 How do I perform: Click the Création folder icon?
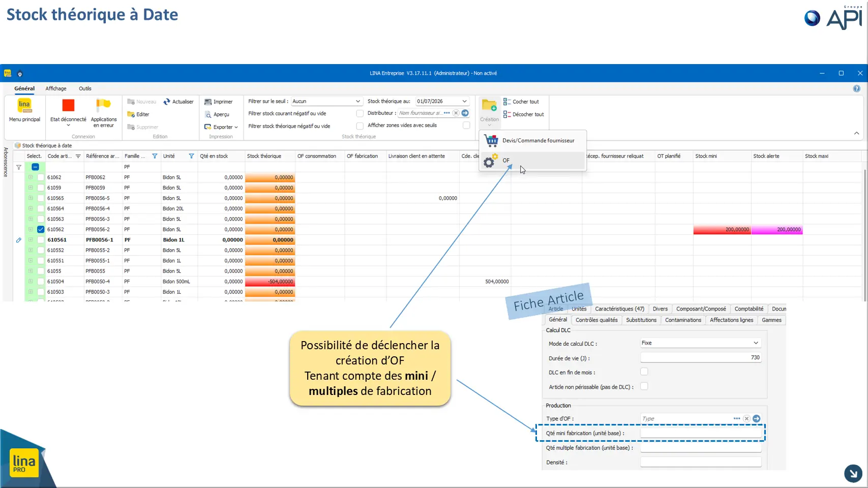pos(489,106)
